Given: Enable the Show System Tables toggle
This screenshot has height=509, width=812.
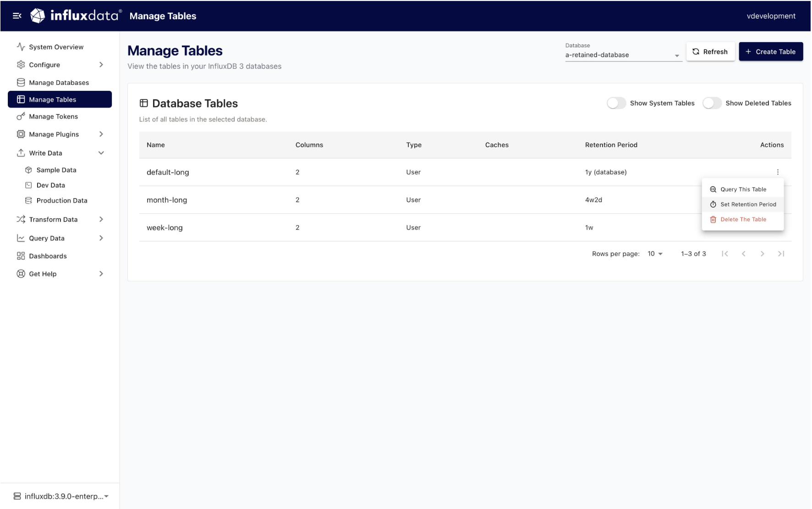Looking at the screenshot, I should tap(616, 103).
